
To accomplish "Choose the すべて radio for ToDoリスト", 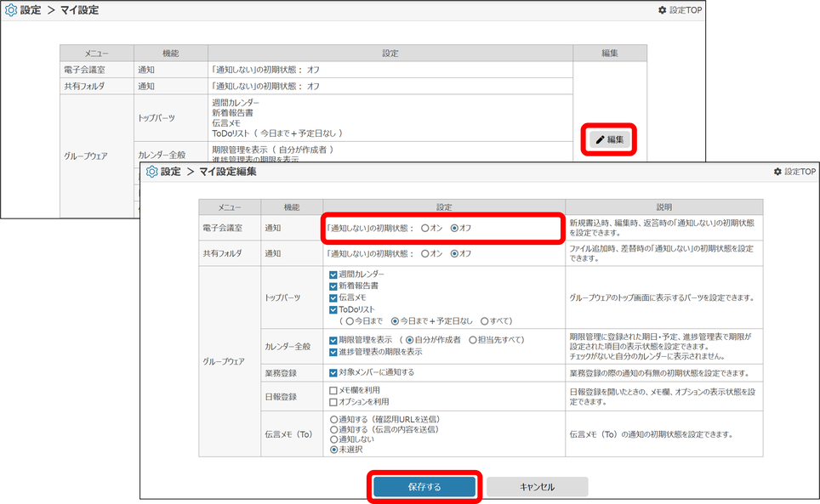I will coord(485,321).
